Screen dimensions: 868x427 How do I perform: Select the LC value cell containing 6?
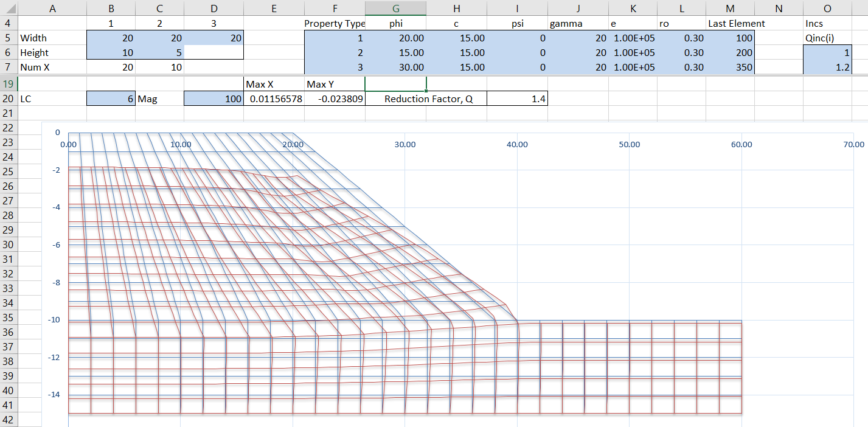[x=111, y=99]
